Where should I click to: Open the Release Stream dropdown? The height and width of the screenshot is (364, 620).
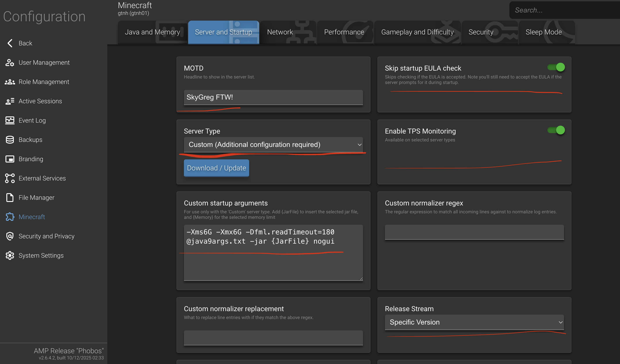[x=474, y=322]
